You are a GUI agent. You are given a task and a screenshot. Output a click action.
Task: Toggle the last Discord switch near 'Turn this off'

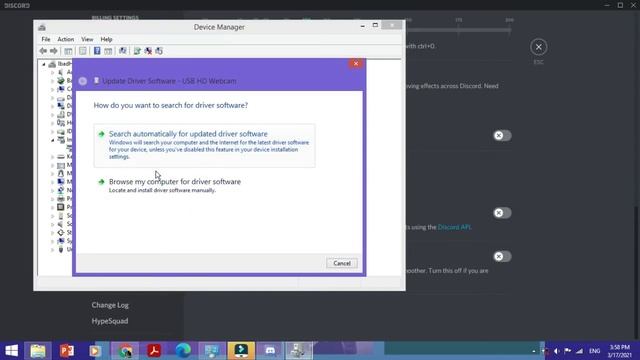[502, 256]
